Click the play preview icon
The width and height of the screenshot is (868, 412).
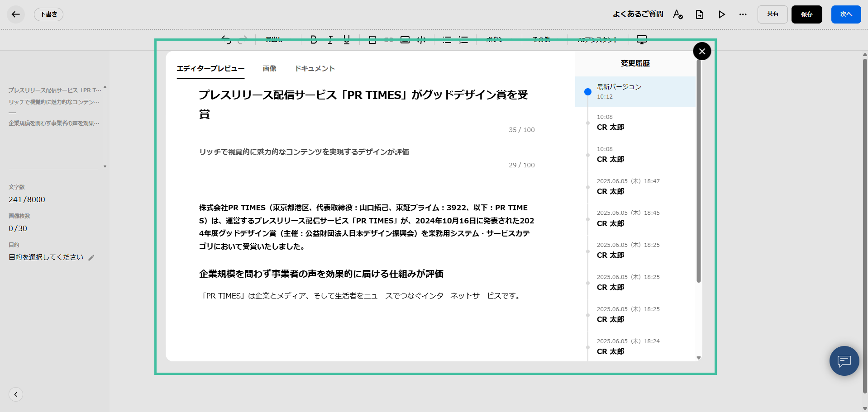pos(721,14)
